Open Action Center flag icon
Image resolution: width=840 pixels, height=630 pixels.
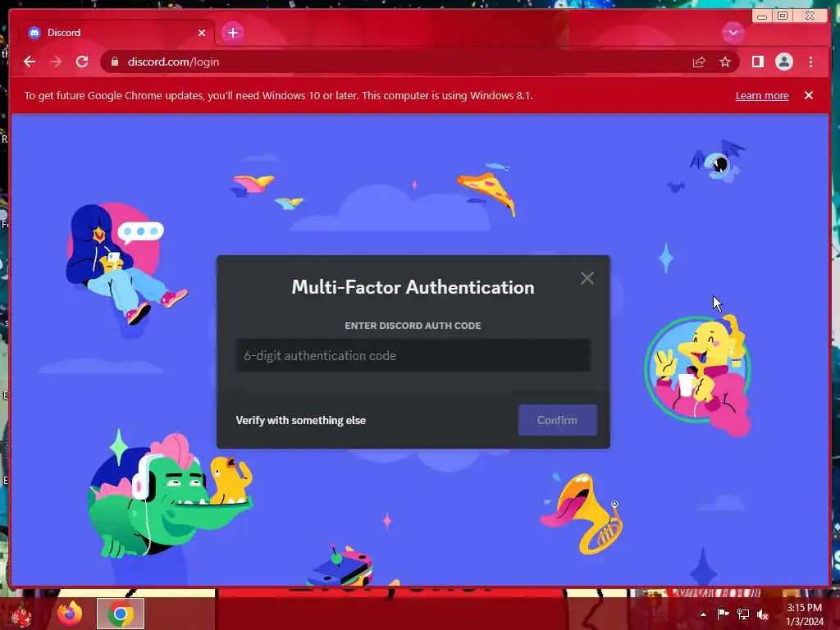pos(723,614)
